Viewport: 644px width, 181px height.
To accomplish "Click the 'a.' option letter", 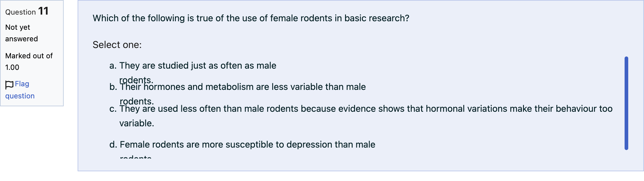I will (113, 66).
